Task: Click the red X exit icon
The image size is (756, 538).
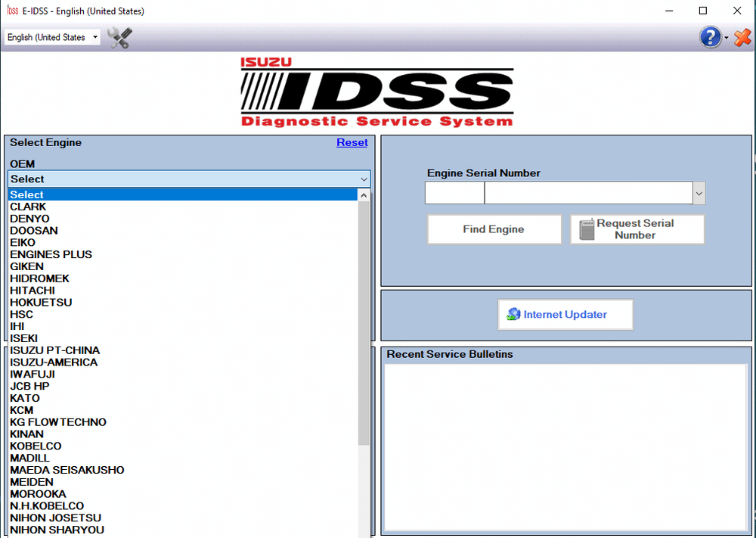Action: (x=742, y=36)
